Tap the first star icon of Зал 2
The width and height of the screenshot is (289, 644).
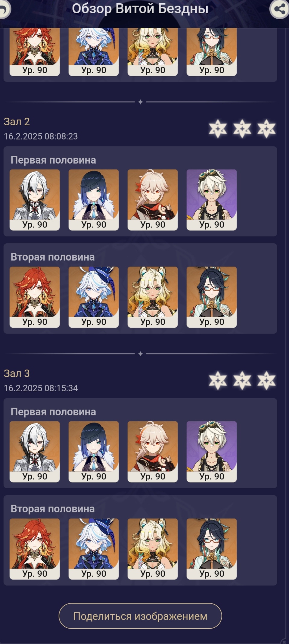pyautogui.click(x=218, y=129)
